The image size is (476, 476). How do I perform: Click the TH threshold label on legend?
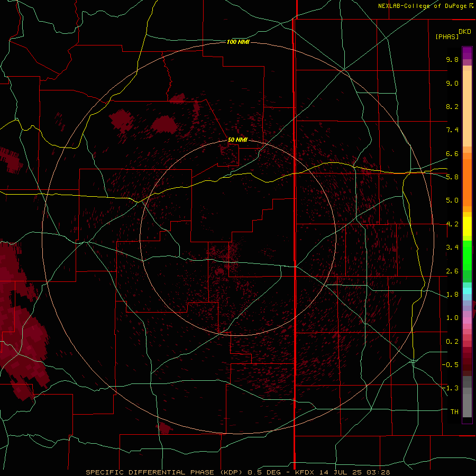454,412
